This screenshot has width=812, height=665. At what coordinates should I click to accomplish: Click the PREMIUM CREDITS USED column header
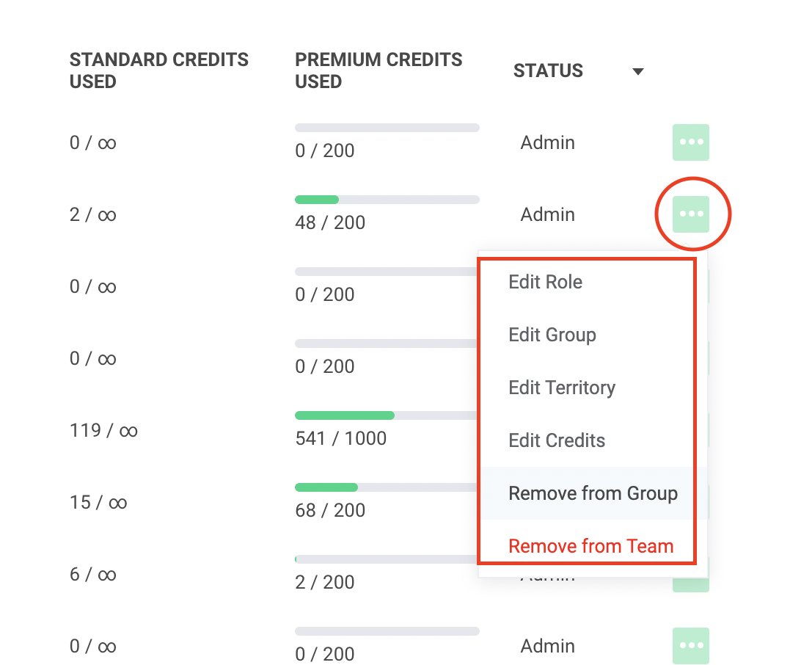(x=378, y=70)
